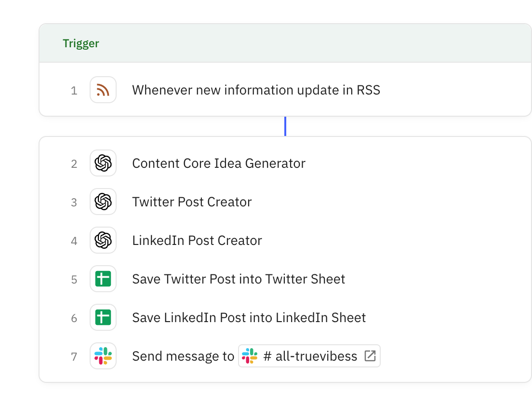Click the Slack icon inside the channel chip
This screenshot has height=406, width=532.
click(x=249, y=356)
